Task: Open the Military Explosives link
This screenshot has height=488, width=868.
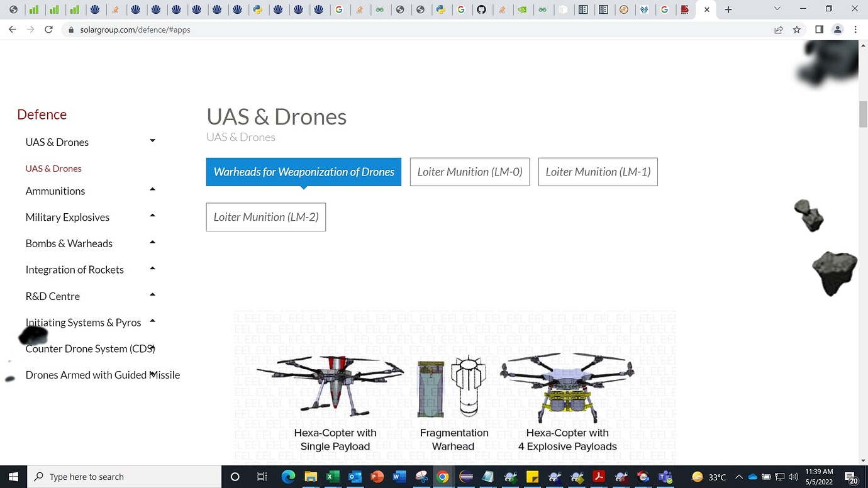Action: pos(67,217)
